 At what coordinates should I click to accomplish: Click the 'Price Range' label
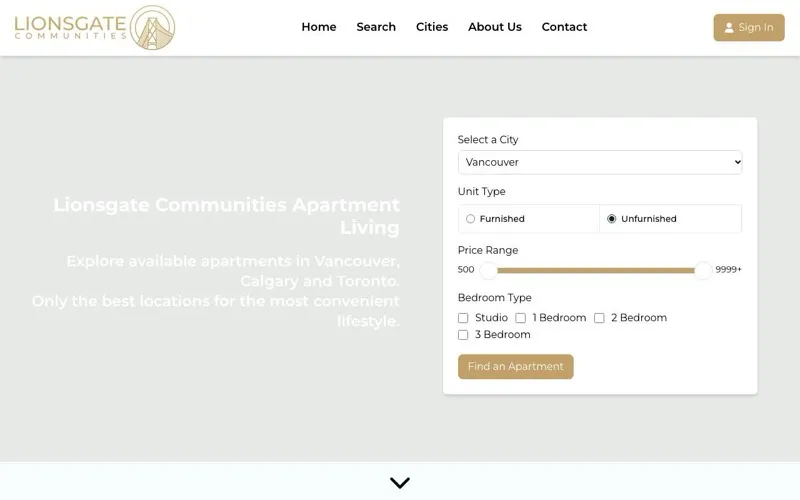[488, 250]
